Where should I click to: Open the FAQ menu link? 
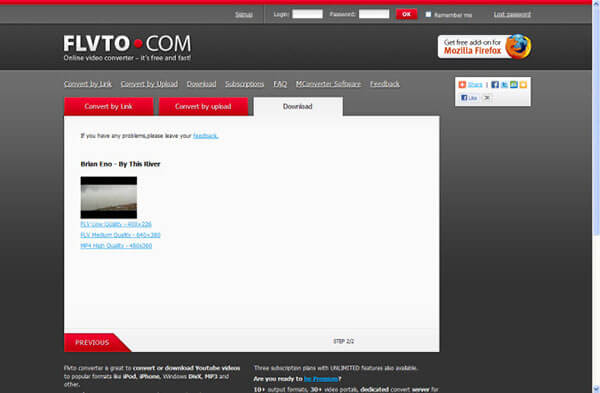(280, 84)
